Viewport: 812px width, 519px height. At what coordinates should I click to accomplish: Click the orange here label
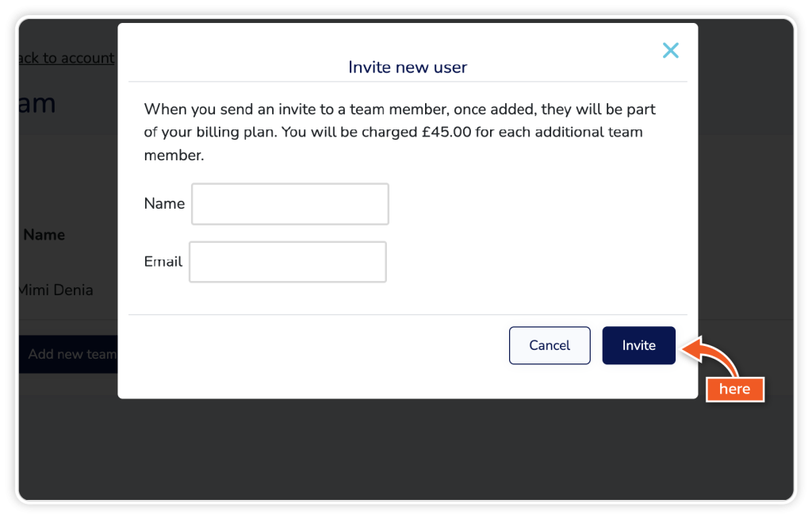734,389
